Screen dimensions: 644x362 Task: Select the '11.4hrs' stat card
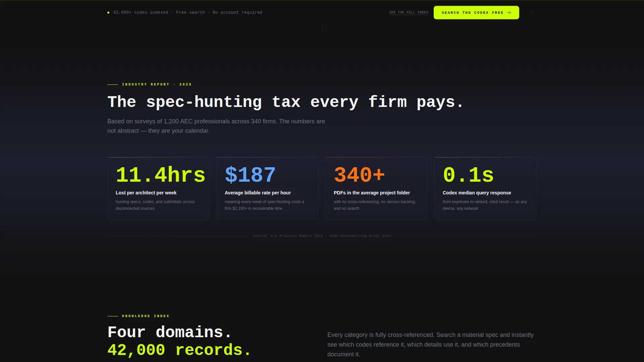pyautogui.click(x=158, y=188)
